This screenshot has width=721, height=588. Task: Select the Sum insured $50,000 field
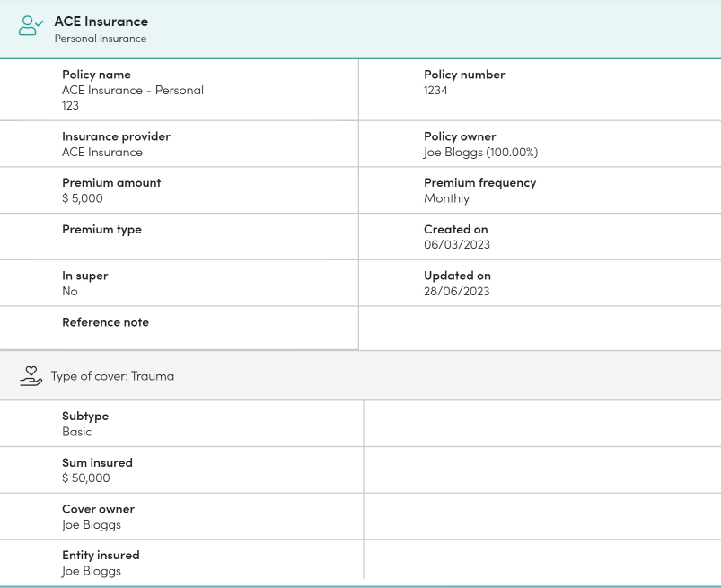[87, 478]
